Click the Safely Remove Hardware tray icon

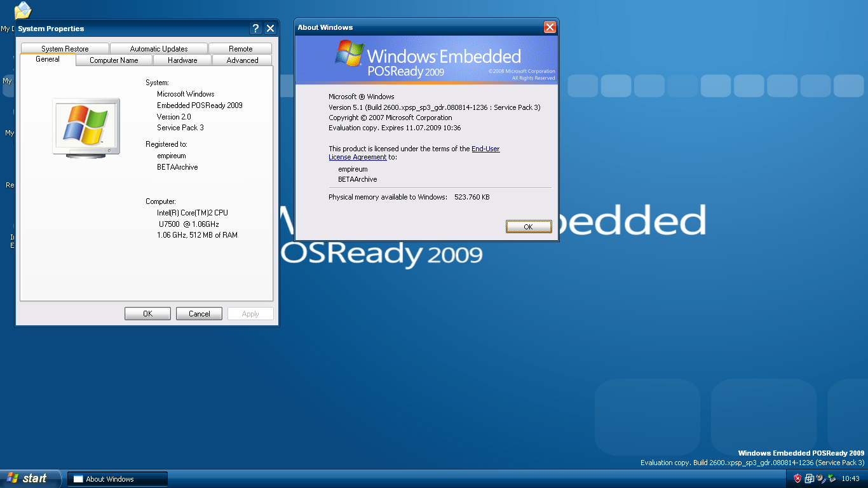click(831, 478)
